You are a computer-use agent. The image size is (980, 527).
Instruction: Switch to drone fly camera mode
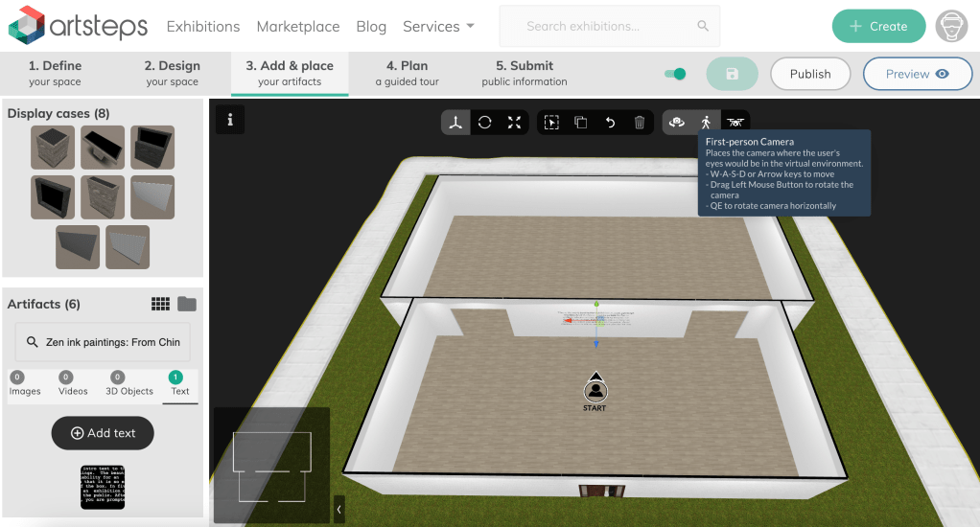click(735, 123)
